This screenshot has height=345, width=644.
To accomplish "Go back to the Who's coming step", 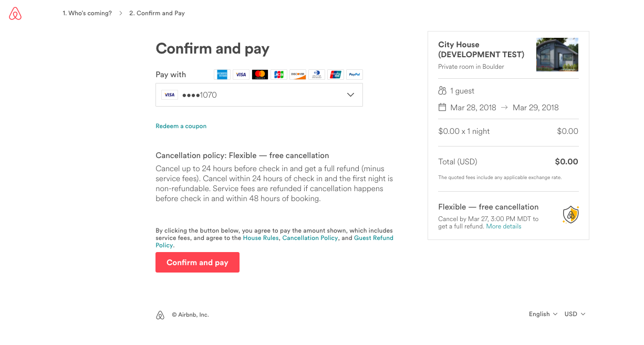I will (x=87, y=13).
